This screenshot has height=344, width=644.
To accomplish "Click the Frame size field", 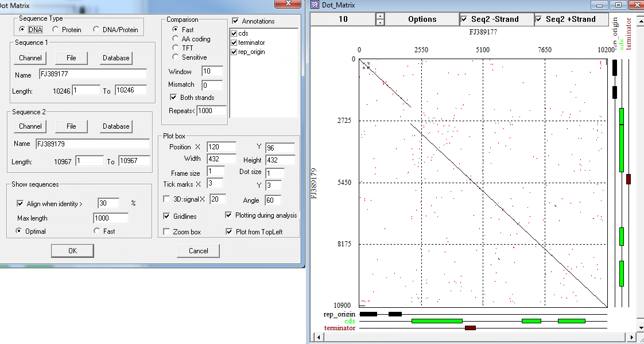I will pyautogui.click(x=216, y=171).
